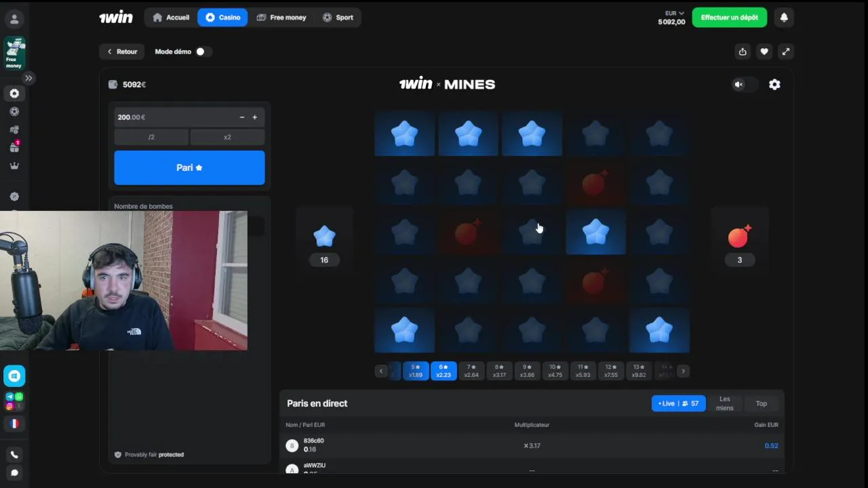Click the WhatsApp icon in sidebar
The height and width of the screenshot is (488, 868).
tap(19, 396)
